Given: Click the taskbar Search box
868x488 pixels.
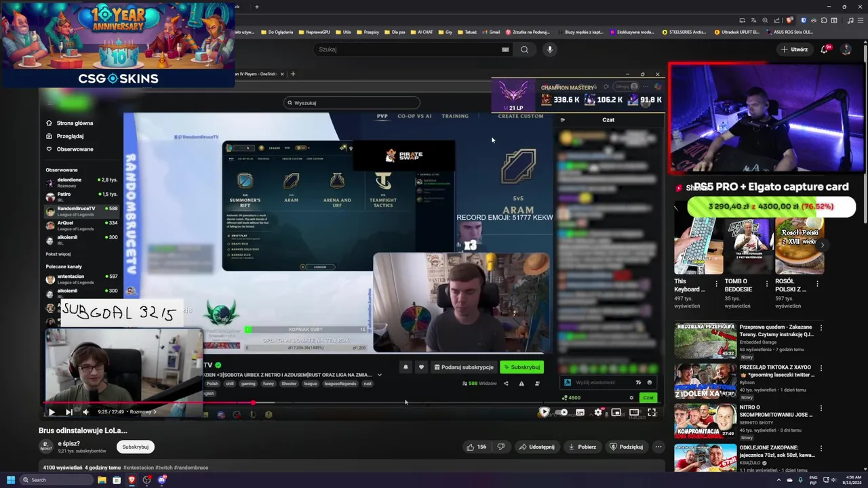Looking at the screenshot, I should [x=56, y=480].
